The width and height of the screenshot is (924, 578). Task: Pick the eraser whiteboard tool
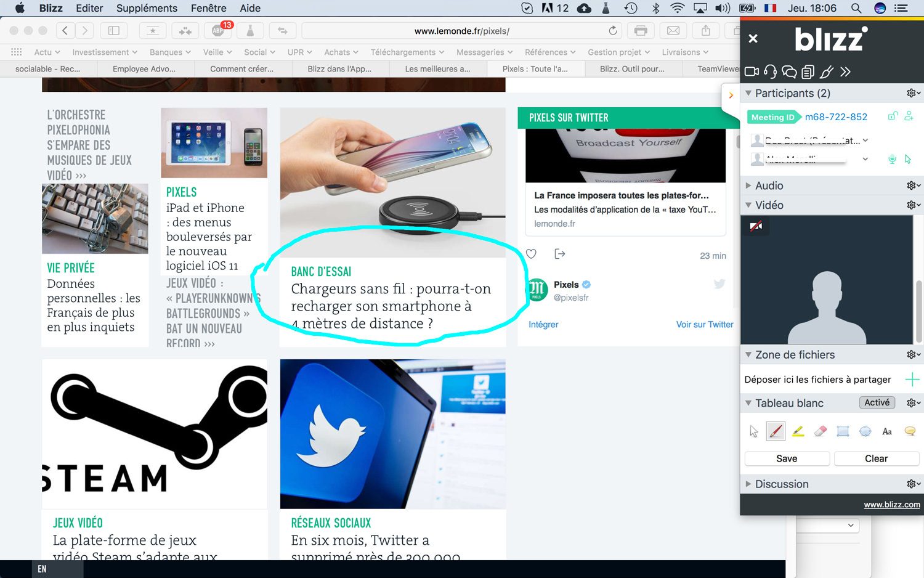820,431
